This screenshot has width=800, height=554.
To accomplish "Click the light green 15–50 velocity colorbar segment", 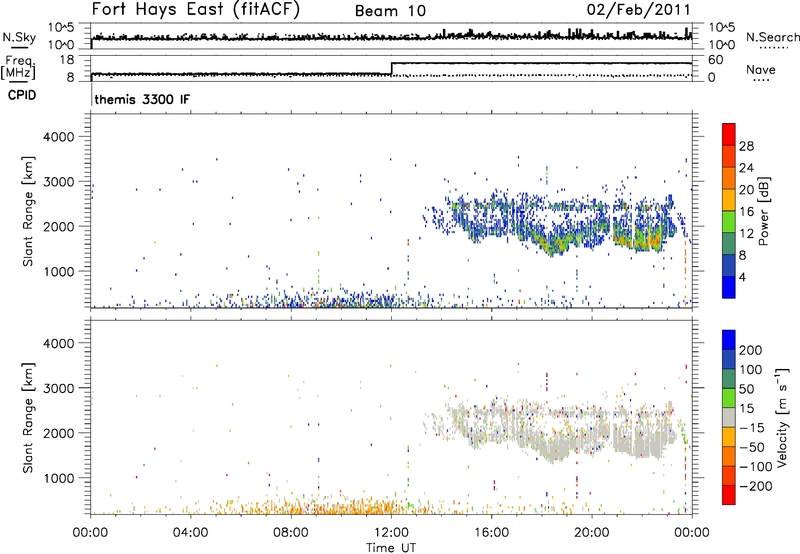I will point(729,398).
